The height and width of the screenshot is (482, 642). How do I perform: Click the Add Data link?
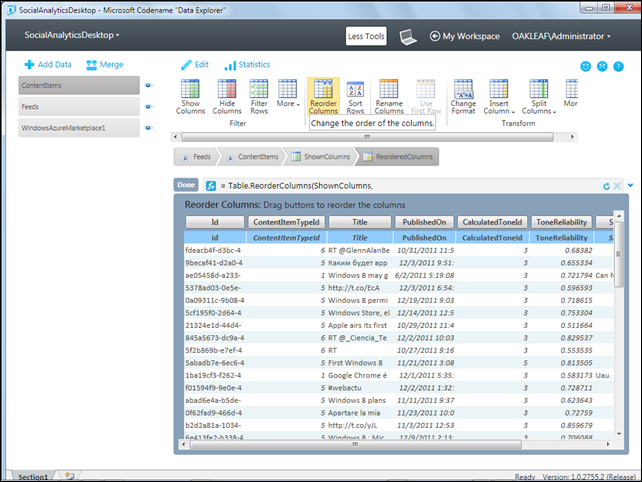49,64
